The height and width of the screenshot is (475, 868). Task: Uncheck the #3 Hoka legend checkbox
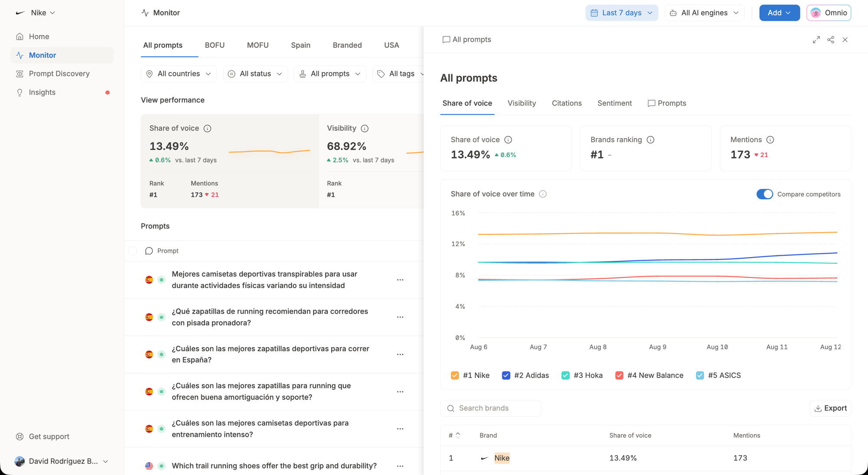click(566, 376)
